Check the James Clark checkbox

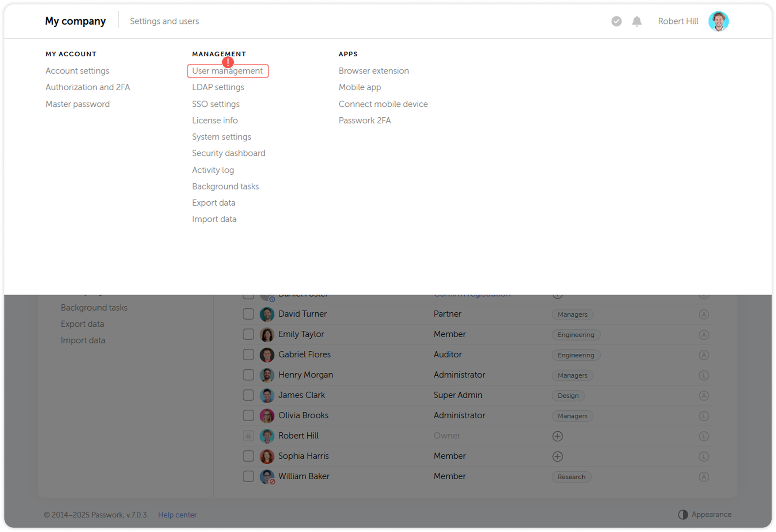coord(248,395)
